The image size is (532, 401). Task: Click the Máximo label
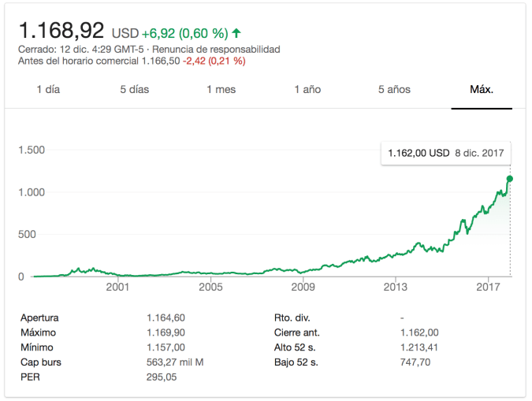click(38, 332)
